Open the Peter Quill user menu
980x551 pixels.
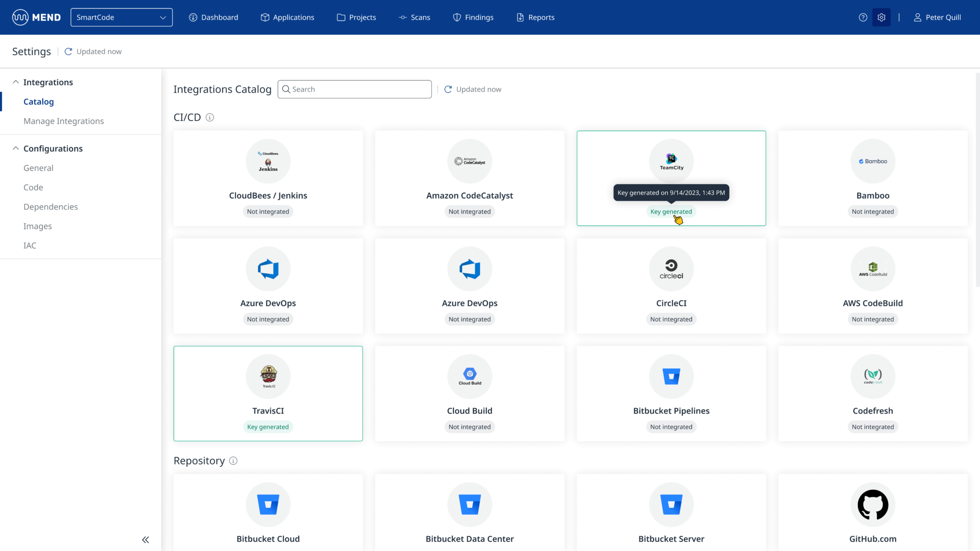(937, 17)
